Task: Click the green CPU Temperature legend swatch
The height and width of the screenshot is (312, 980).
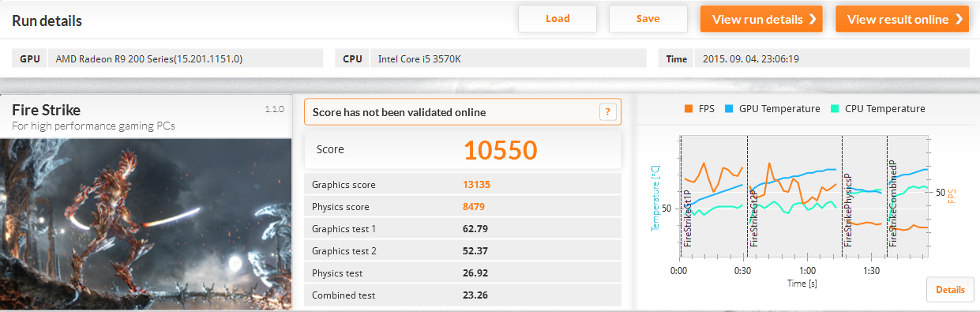Action: pos(834,109)
